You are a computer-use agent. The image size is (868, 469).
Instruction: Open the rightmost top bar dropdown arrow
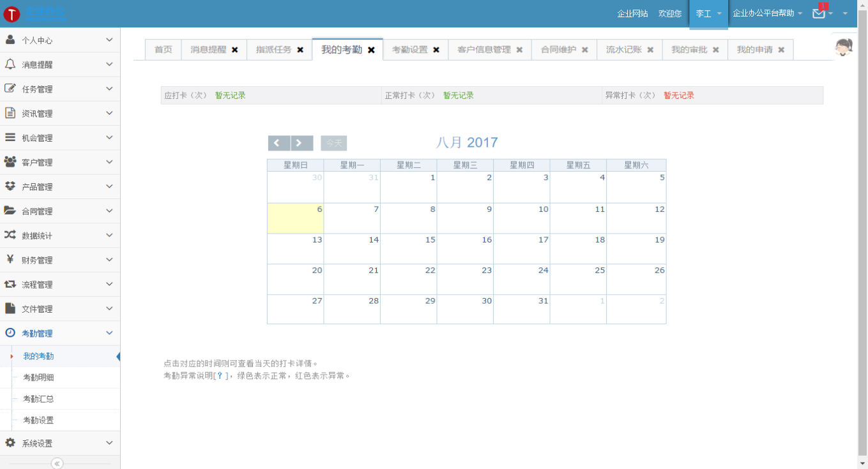846,13
